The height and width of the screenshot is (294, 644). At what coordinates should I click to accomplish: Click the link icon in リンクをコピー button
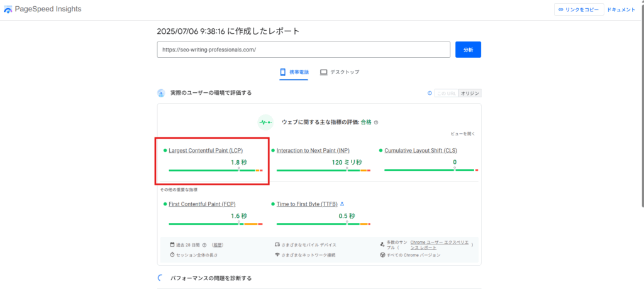[560, 10]
